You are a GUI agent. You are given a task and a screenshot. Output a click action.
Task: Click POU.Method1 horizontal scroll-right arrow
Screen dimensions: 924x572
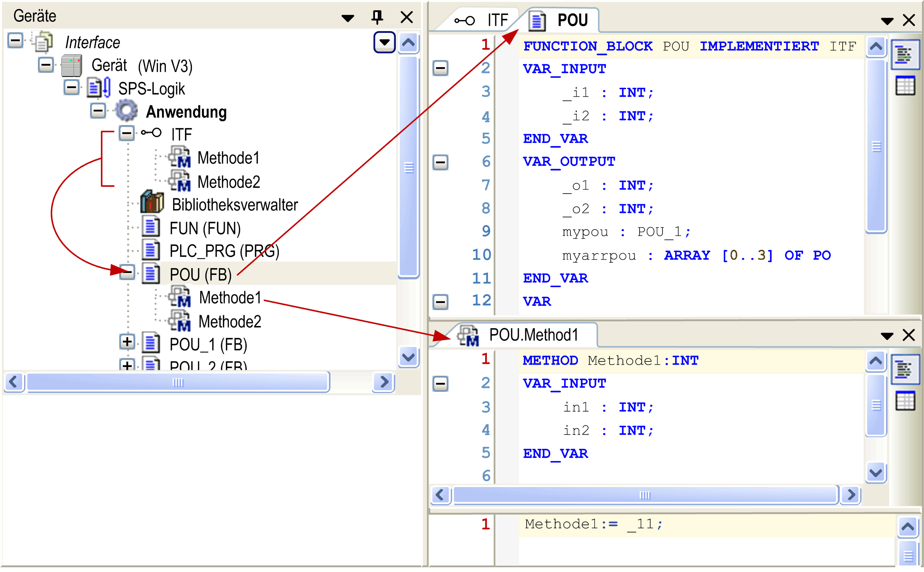(x=851, y=495)
